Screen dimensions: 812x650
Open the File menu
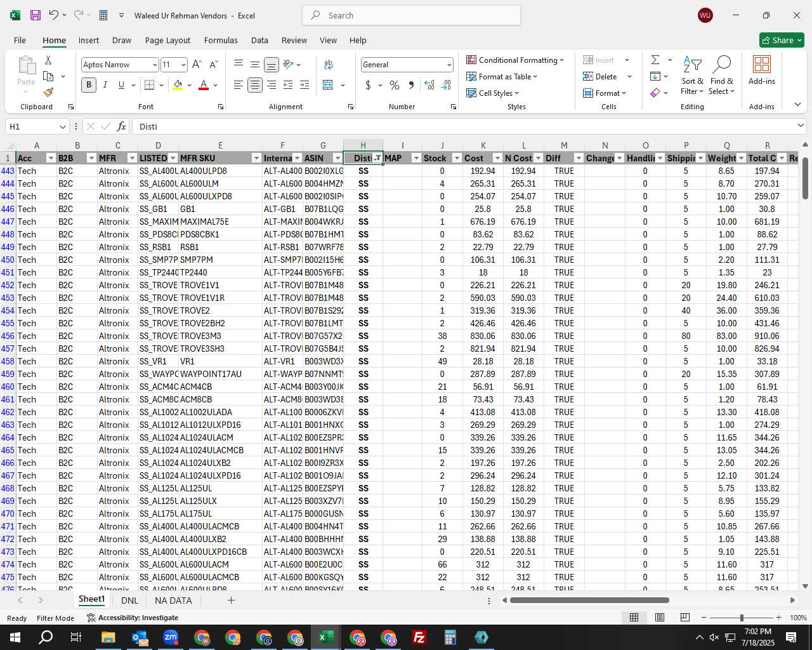20,40
